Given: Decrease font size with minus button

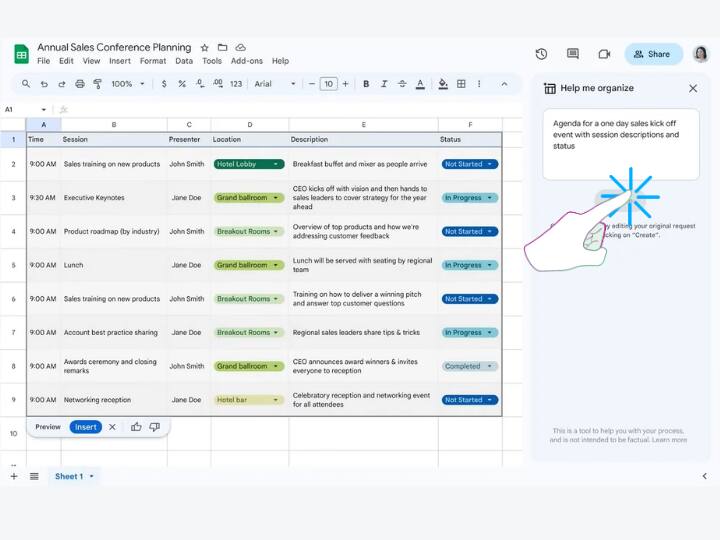Looking at the screenshot, I should pos(312,84).
